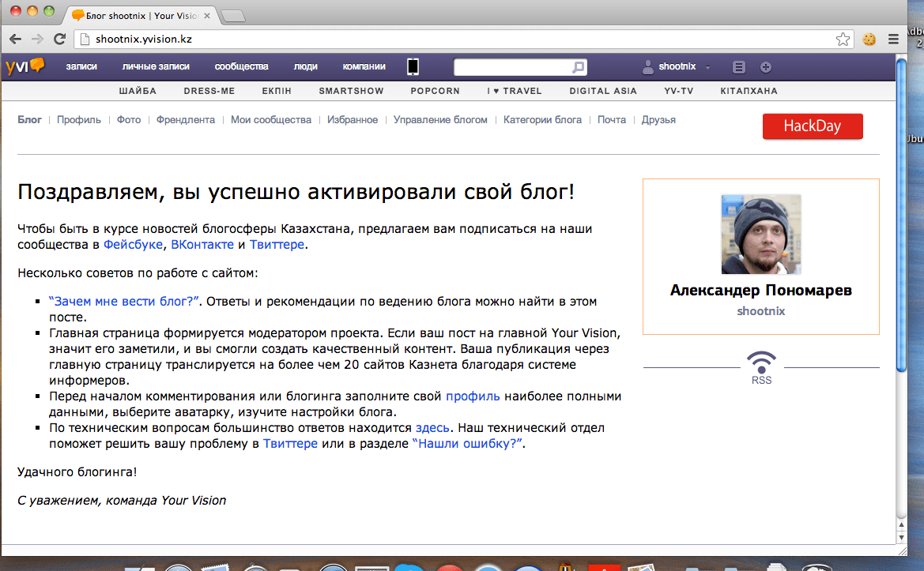This screenshot has height=571, width=924.
Task: Open the cookie extension icon
Action: 869,39
